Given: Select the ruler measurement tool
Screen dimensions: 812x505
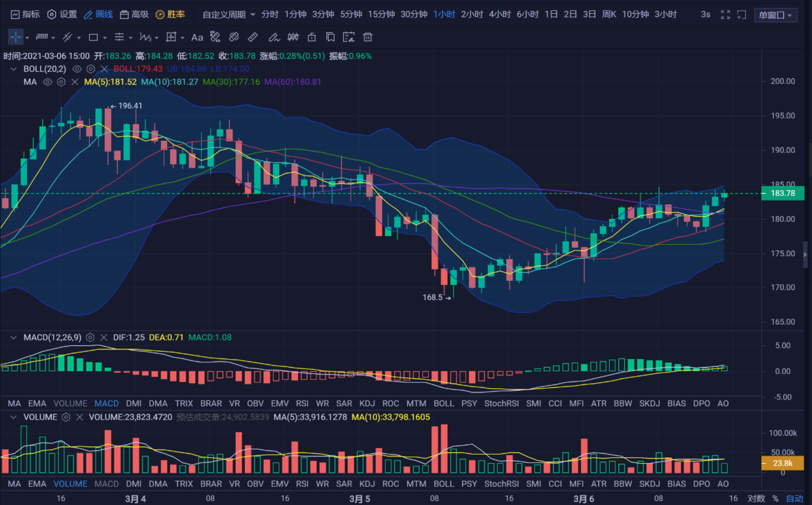Looking at the screenshot, I should pyautogui.click(x=253, y=37).
